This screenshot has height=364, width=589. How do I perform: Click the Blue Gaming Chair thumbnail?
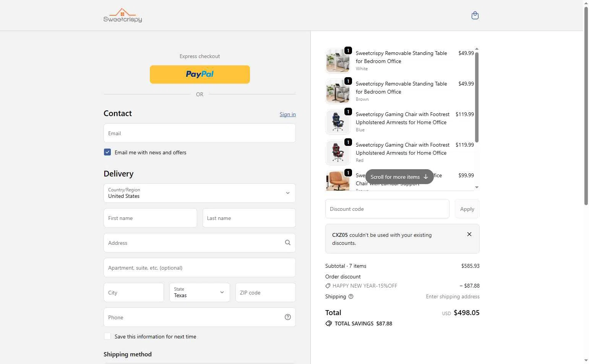pyautogui.click(x=338, y=122)
